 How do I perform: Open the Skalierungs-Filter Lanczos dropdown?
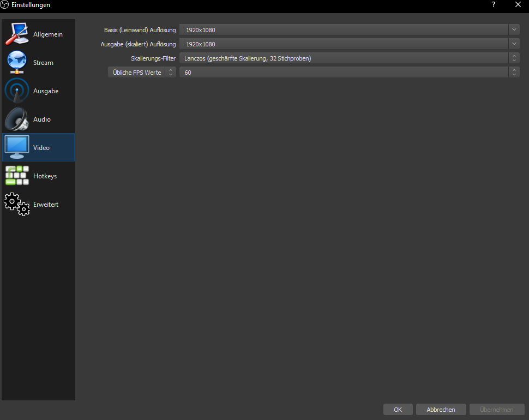point(349,58)
